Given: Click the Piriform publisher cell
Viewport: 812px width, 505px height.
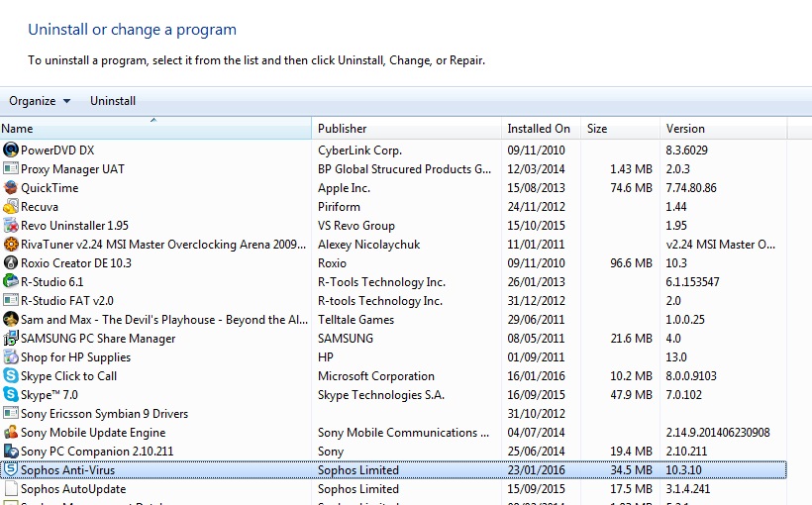Looking at the screenshot, I should click(x=339, y=207).
